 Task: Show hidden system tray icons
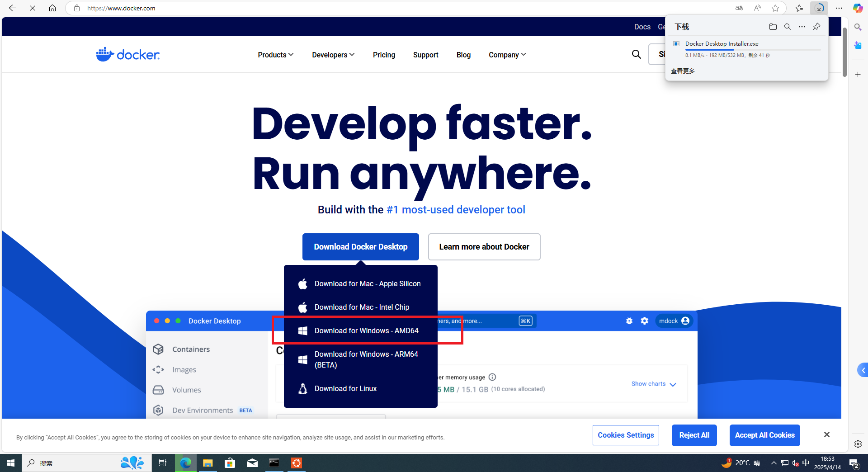tap(774, 463)
